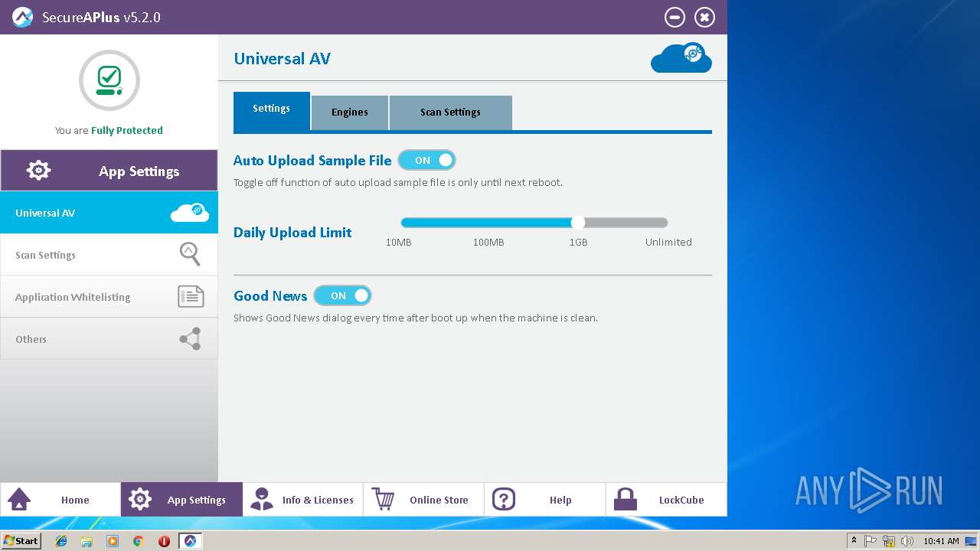Click the Application Whitelisting list icon
Image resolution: width=980 pixels, height=551 pixels.
[191, 296]
